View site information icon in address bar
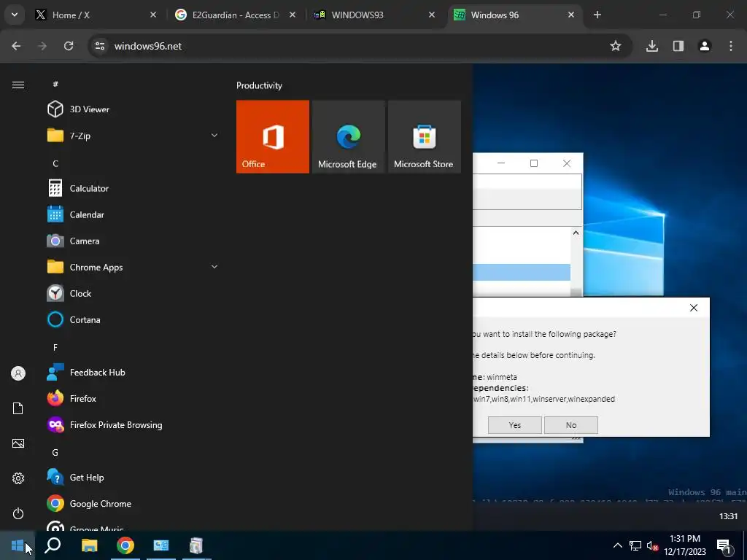The width and height of the screenshot is (747, 560). click(99, 46)
